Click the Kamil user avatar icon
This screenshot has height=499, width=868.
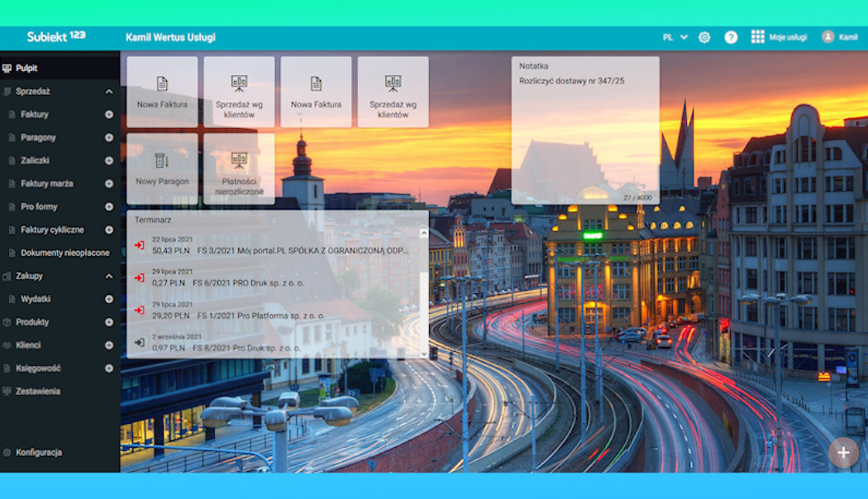tap(827, 37)
